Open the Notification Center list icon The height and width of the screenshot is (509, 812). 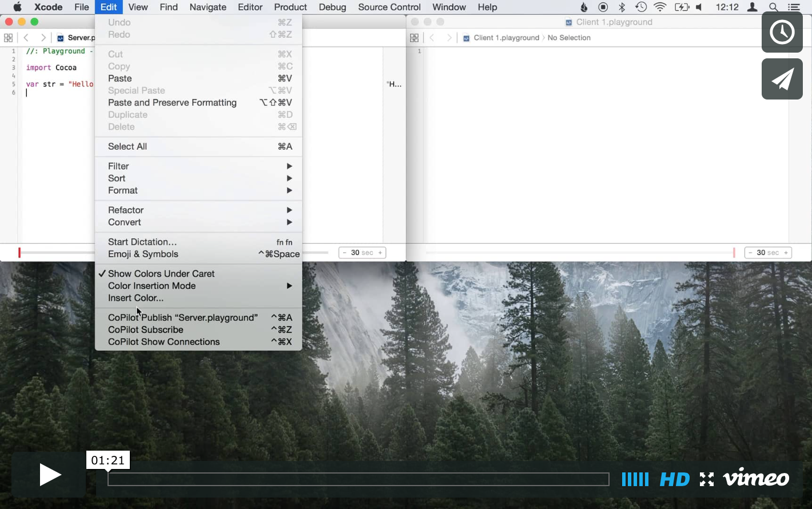pos(794,7)
